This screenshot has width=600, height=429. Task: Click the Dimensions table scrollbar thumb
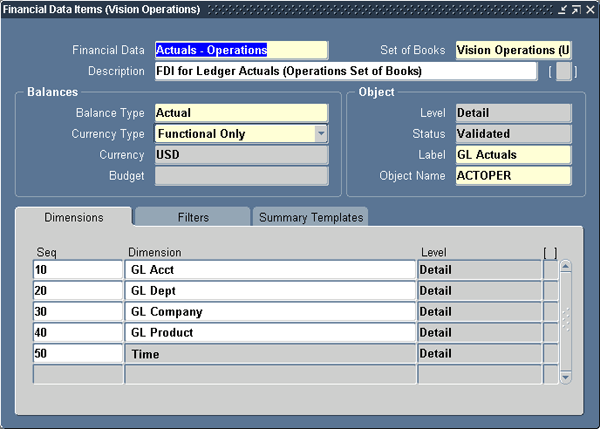[x=566, y=321]
